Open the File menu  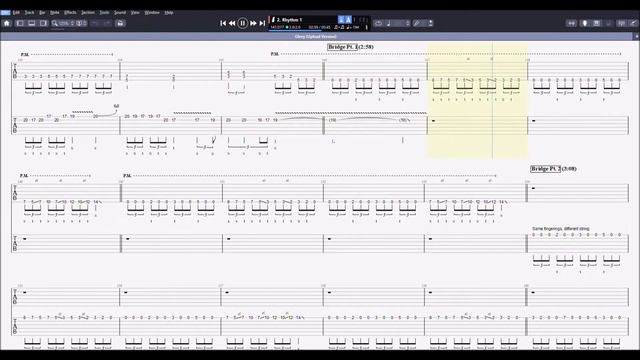pyautogui.click(x=5, y=13)
